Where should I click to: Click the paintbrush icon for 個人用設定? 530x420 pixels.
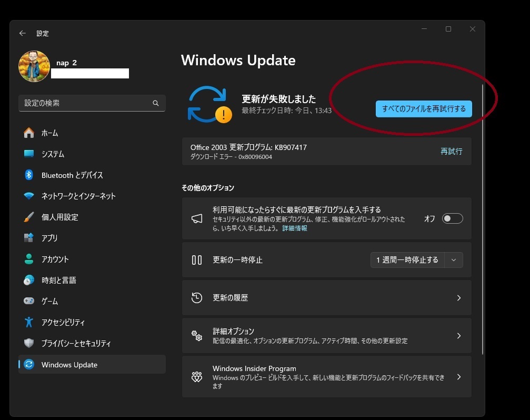point(29,217)
